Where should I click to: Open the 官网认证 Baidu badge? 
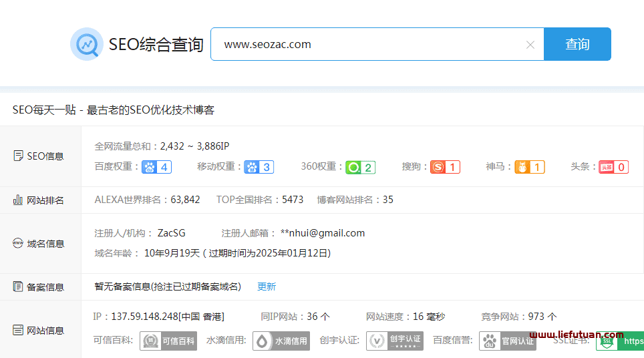pos(508,341)
